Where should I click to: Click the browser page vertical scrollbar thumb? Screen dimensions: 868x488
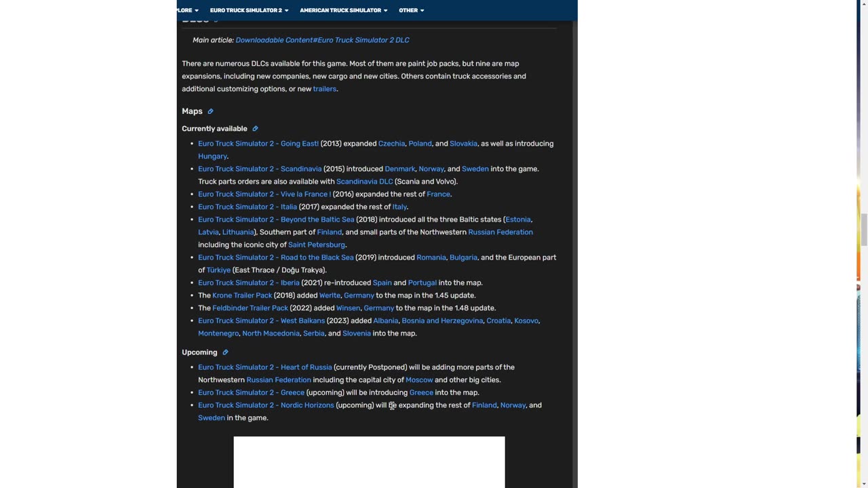[x=863, y=229]
